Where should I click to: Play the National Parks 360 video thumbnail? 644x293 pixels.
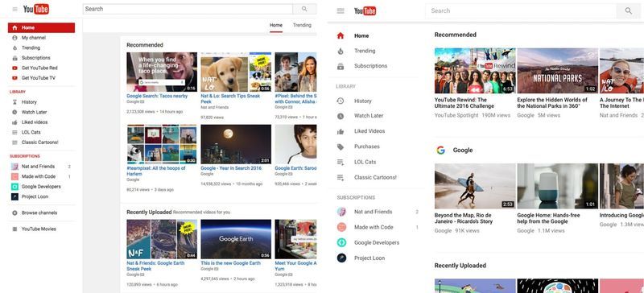[x=557, y=71]
